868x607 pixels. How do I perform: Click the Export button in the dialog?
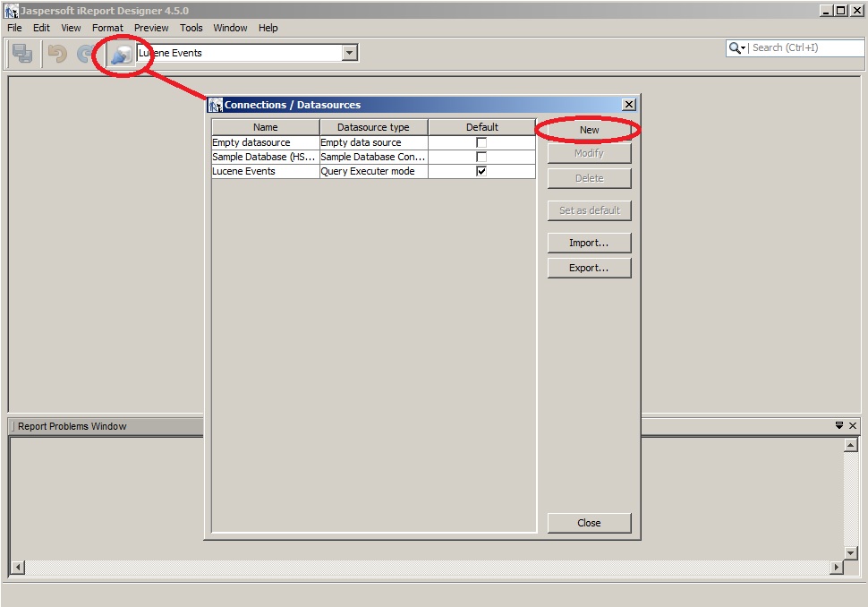pyautogui.click(x=589, y=267)
